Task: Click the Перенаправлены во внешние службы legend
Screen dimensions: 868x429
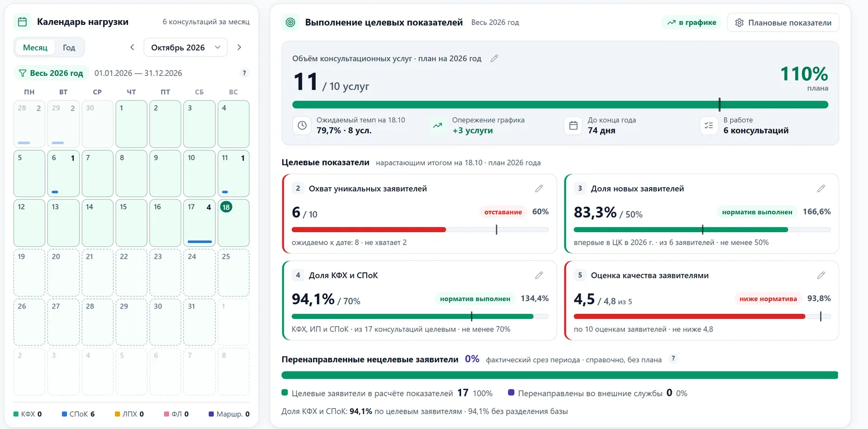Action: point(597,393)
